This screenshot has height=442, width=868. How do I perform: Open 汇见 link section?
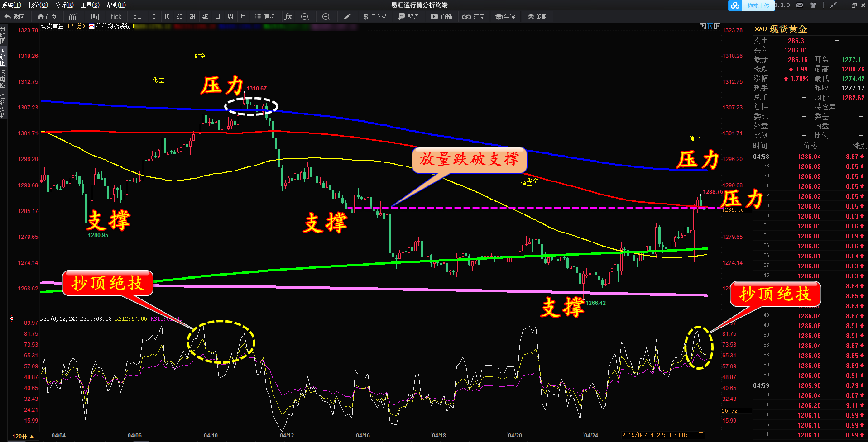[473, 17]
